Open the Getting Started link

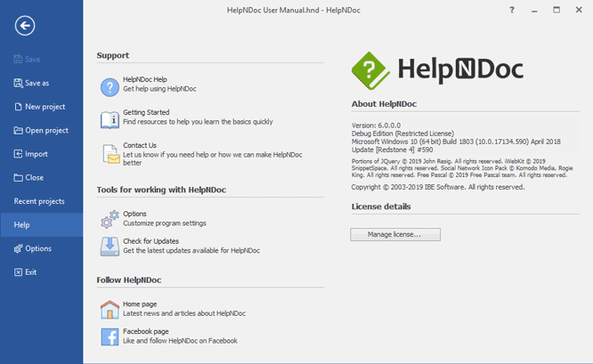click(x=146, y=112)
